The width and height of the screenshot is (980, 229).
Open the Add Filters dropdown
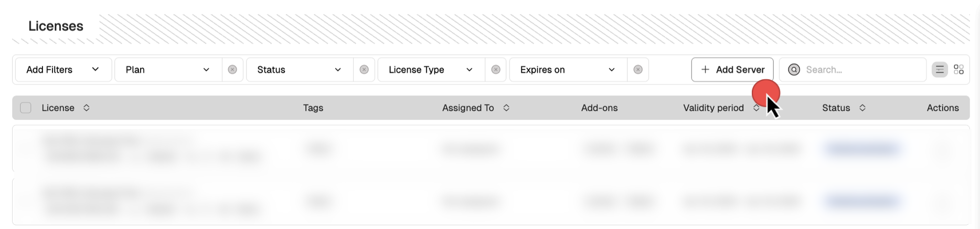63,70
